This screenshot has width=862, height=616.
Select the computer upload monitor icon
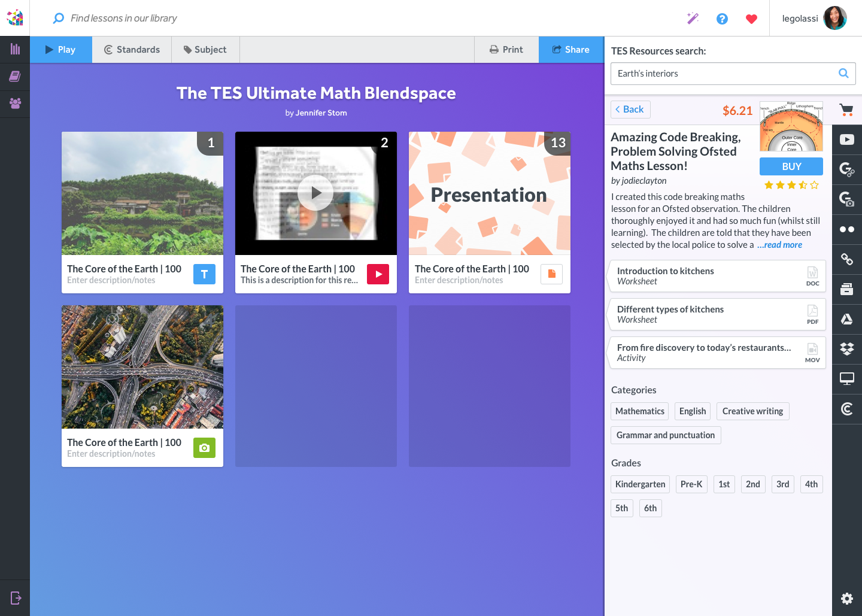(847, 379)
